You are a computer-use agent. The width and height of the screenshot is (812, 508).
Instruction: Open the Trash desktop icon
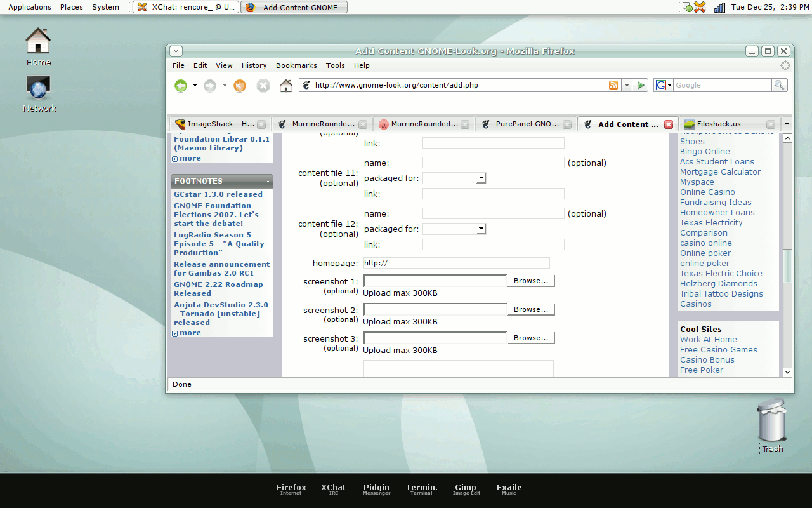(772, 425)
